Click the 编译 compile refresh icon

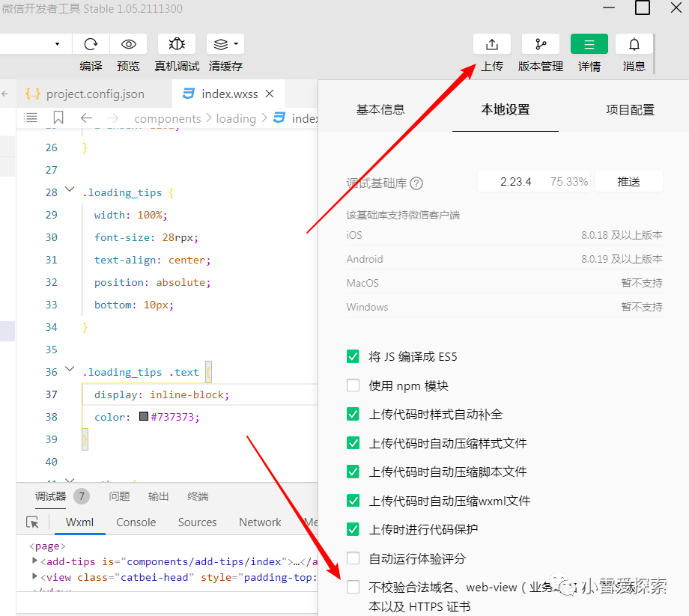pos(91,44)
